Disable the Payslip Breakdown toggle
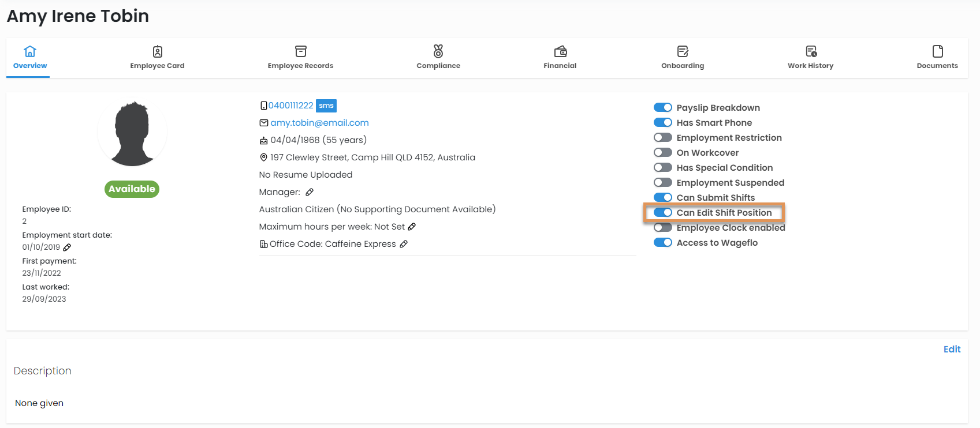Image resolution: width=980 pixels, height=428 pixels. point(663,108)
